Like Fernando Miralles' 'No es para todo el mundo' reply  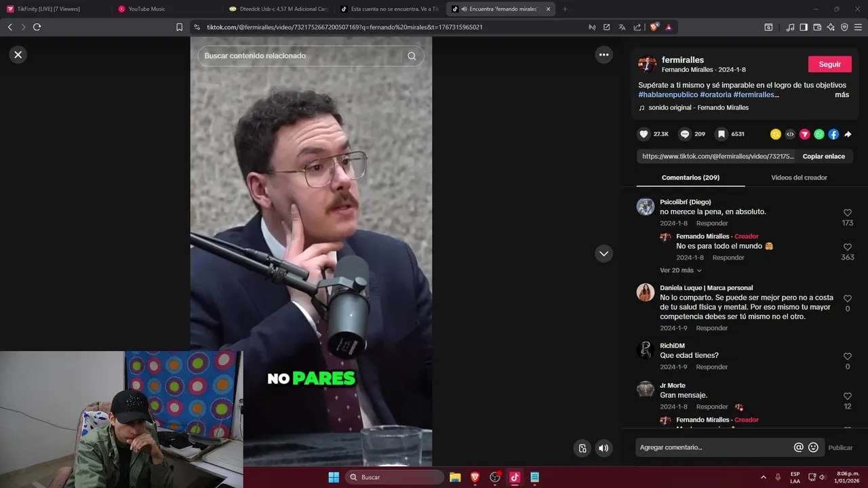coord(847,247)
